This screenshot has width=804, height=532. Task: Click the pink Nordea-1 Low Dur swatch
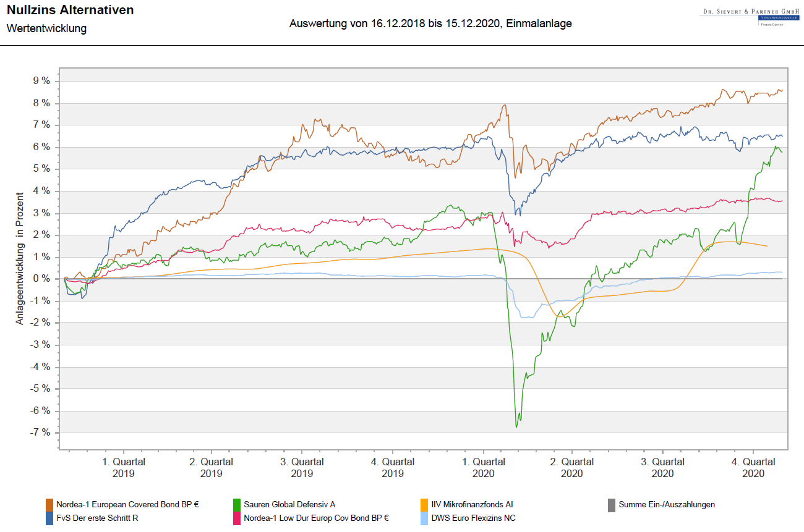tap(237, 518)
